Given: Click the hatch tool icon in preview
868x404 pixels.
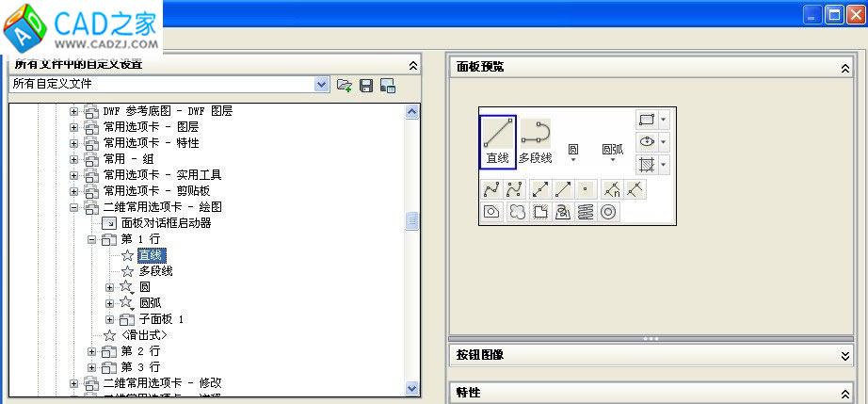Looking at the screenshot, I should click(x=646, y=165).
